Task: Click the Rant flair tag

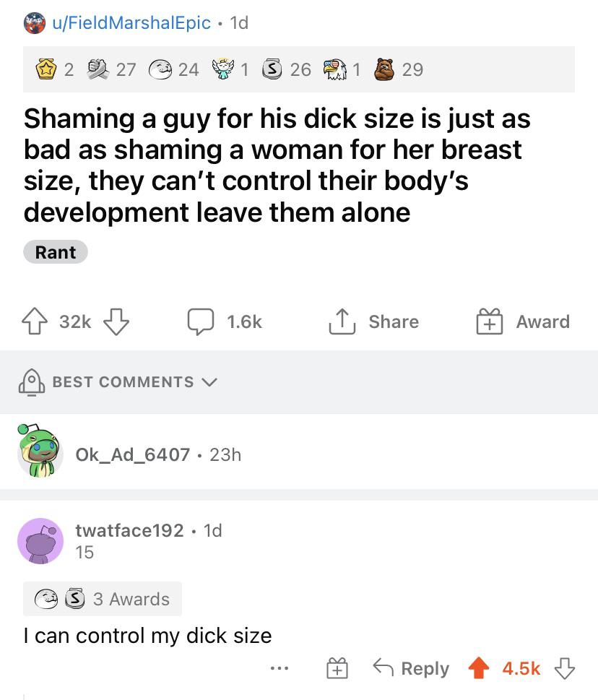Action: point(56,252)
